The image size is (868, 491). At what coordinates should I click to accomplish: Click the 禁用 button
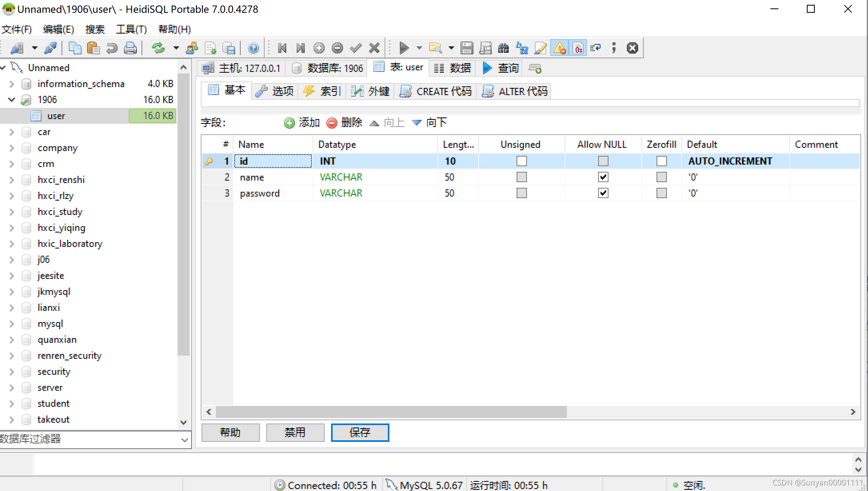coord(295,432)
